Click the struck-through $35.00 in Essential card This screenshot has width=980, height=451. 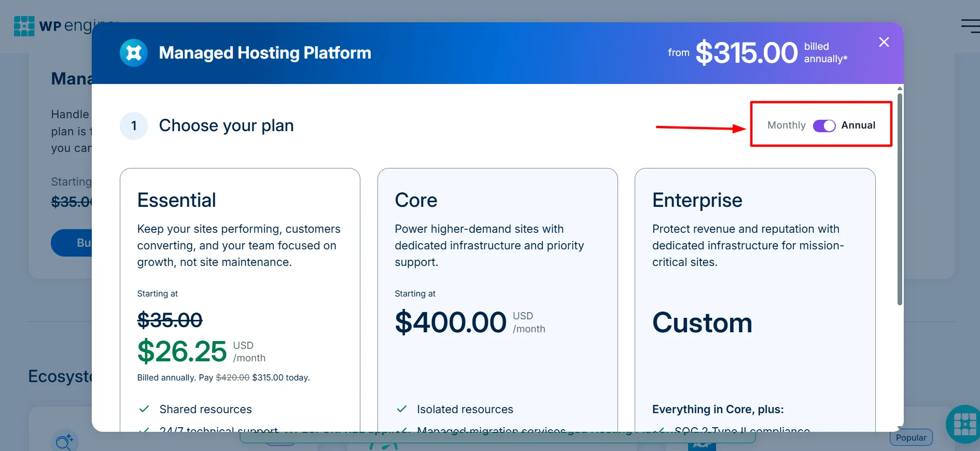[170, 320]
